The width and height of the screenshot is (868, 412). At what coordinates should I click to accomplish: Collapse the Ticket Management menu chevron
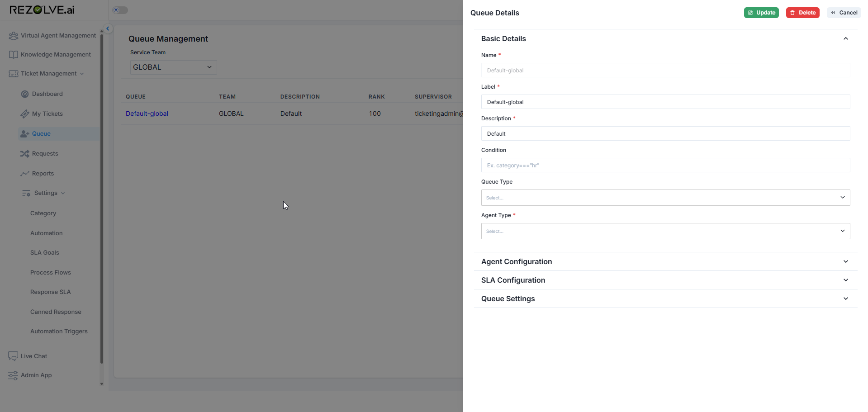tap(82, 74)
